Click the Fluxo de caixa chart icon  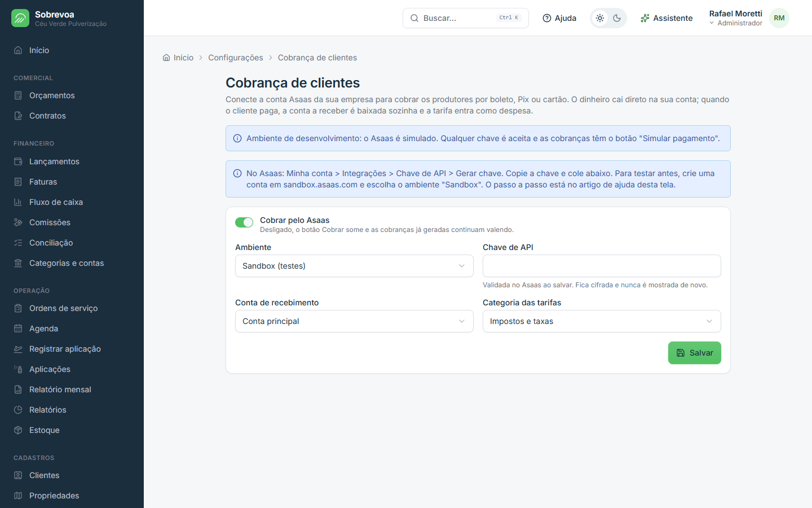(18, 202)
